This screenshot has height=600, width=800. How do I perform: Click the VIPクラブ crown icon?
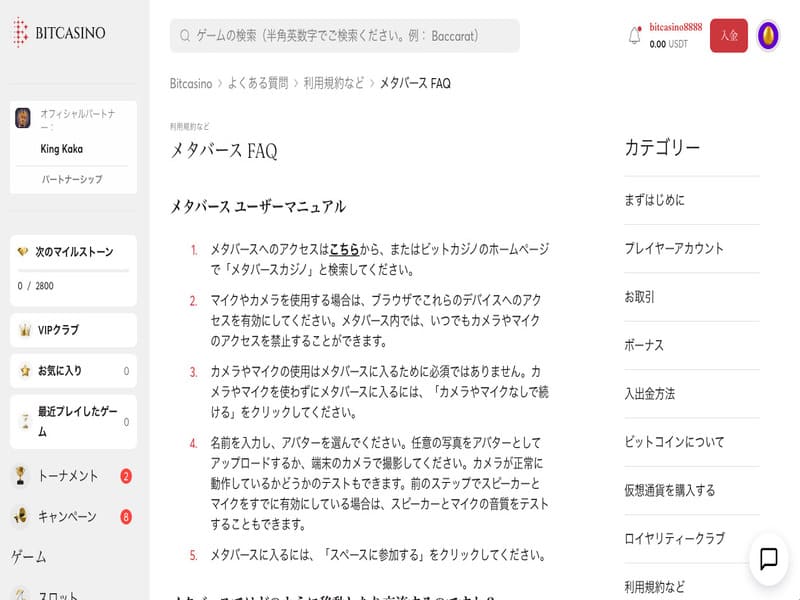[x=24, y=330]
